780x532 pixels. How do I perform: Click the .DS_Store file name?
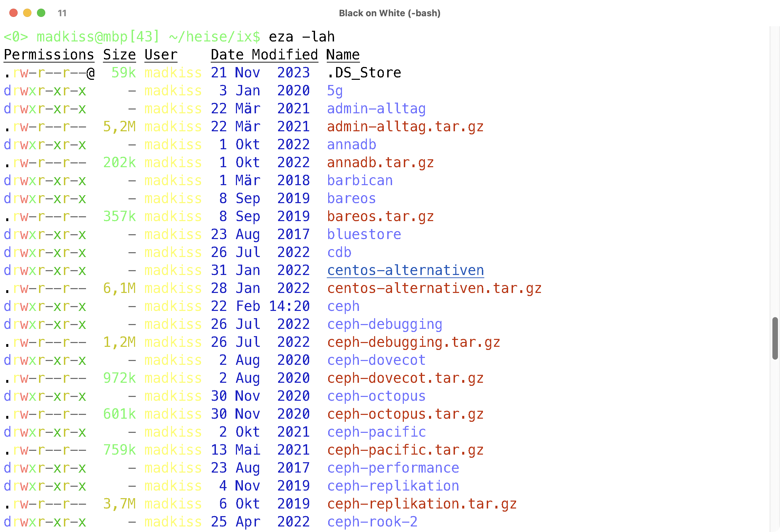(364, 73)
